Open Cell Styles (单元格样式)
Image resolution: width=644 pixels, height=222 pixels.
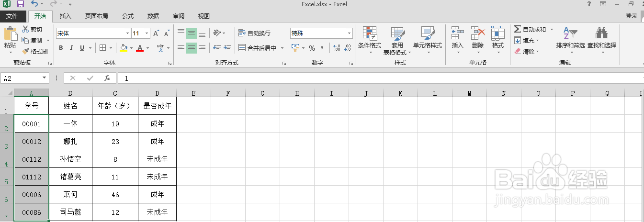[428, 41]
